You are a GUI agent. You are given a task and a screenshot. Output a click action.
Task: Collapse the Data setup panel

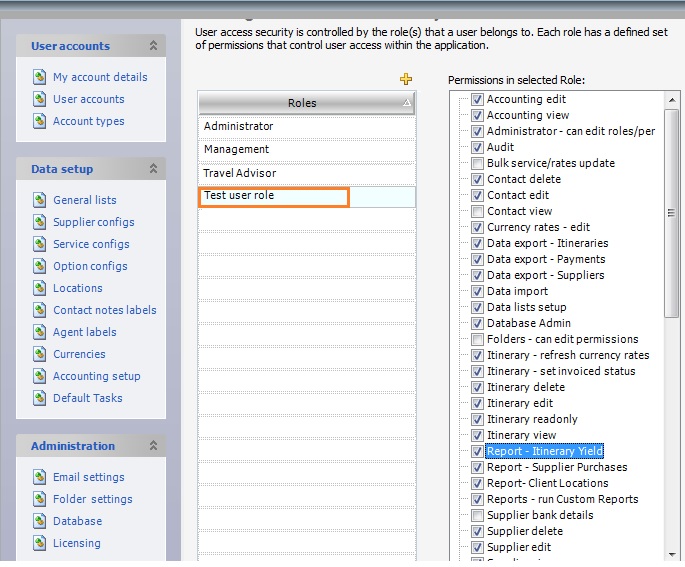153,169
